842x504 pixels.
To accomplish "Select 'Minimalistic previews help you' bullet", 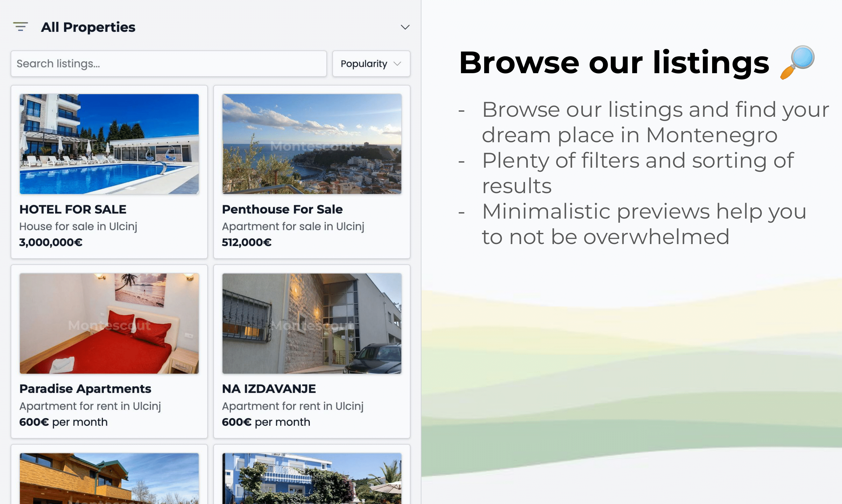I will click(x=644, y=224).
